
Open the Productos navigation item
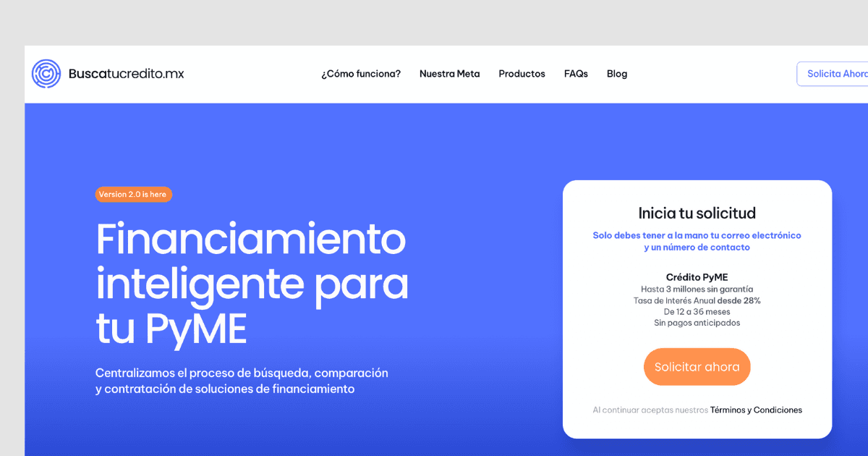pos(522,74)
